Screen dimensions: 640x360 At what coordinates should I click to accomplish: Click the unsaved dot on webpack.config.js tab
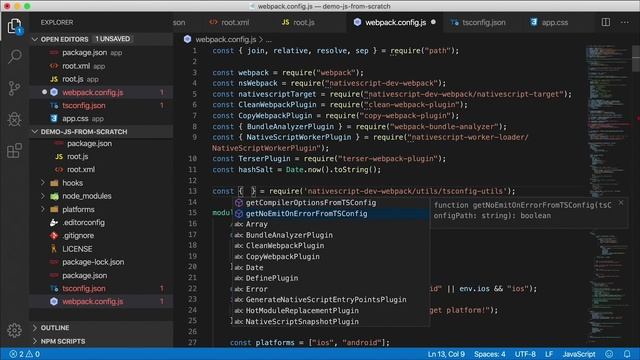pyautogui.click(x=433, y=22)
